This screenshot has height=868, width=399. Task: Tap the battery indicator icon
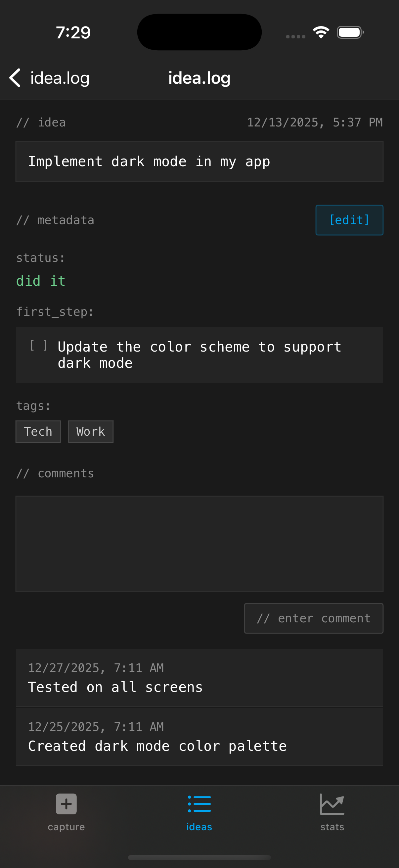[350, 32]
